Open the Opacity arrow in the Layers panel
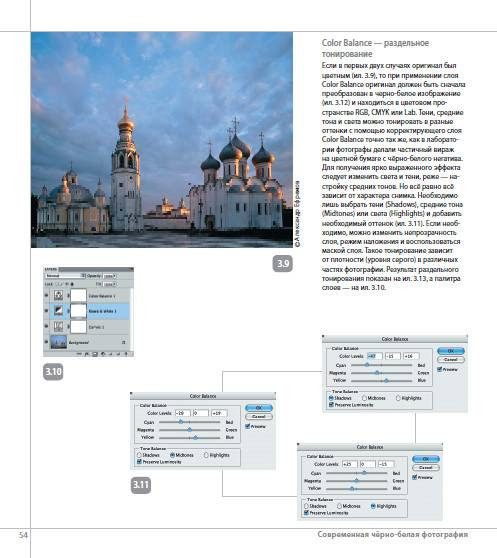497x558 pixels. [x=115, y=276]
